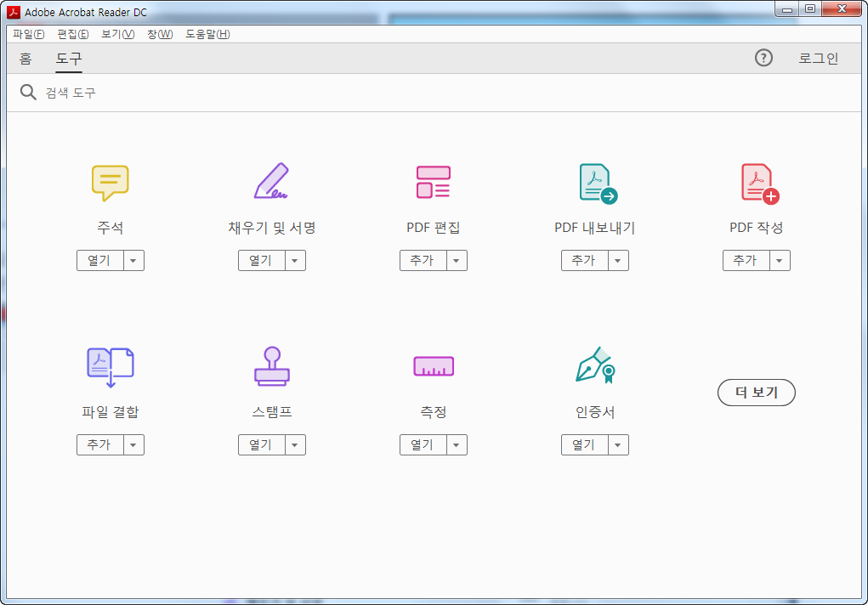Select the 도구 tab
Screen dimensions: 868x605
(69, 58)
